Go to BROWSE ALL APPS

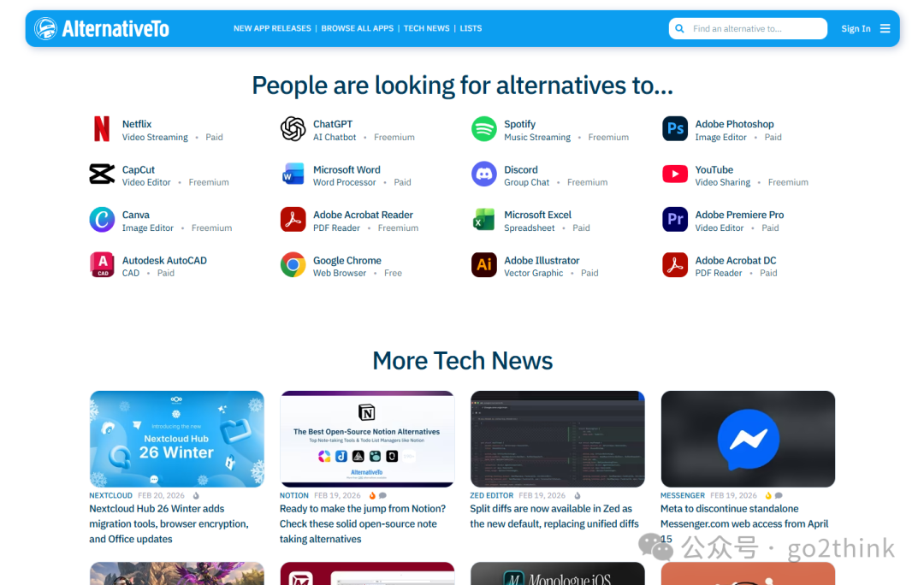[357, 28]
